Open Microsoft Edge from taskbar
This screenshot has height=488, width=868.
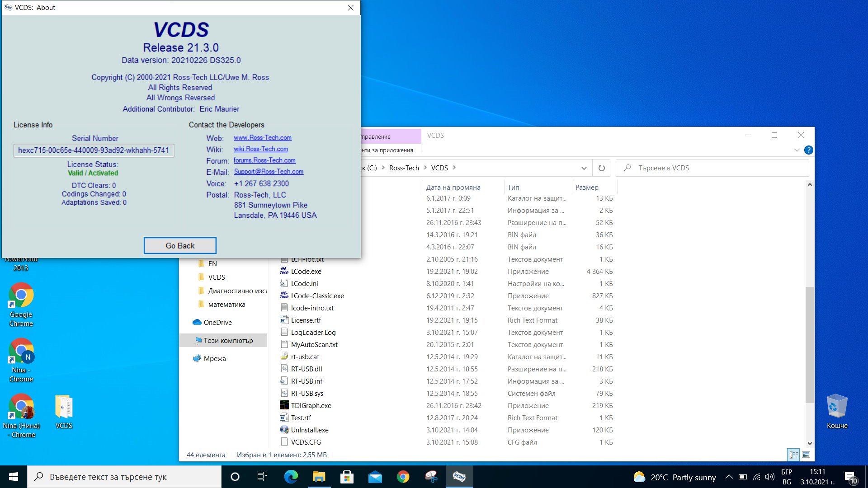(x=291, y=477)
